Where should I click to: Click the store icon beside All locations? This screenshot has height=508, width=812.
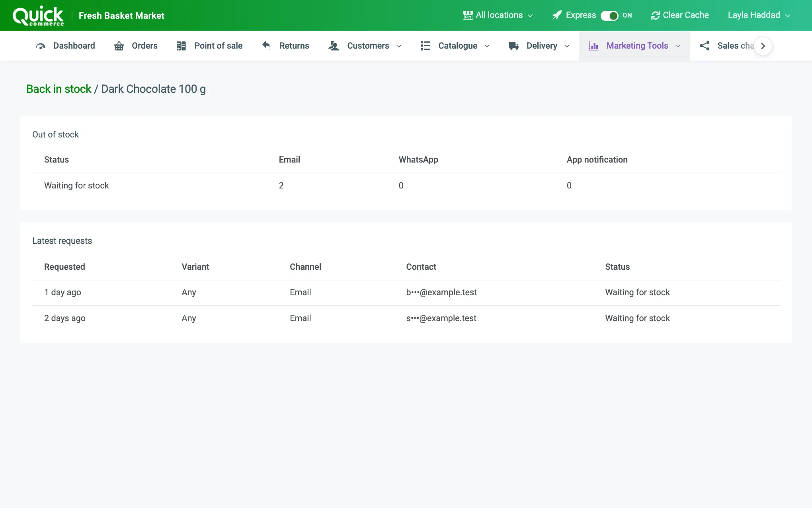click(468, 16)
